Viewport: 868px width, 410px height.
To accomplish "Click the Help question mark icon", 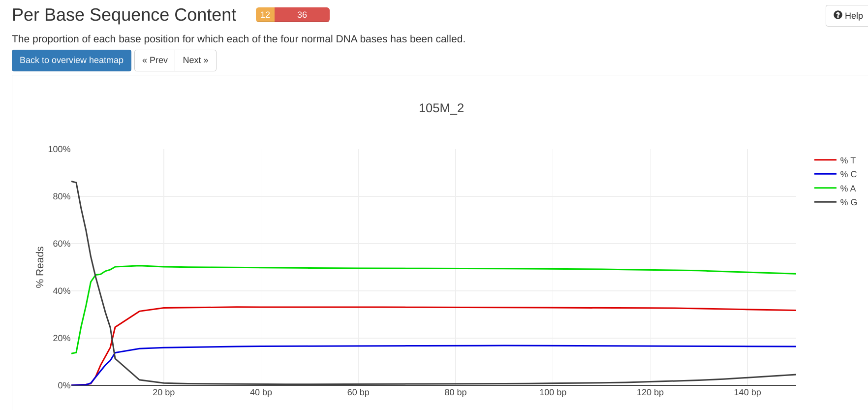I will 837,15.
